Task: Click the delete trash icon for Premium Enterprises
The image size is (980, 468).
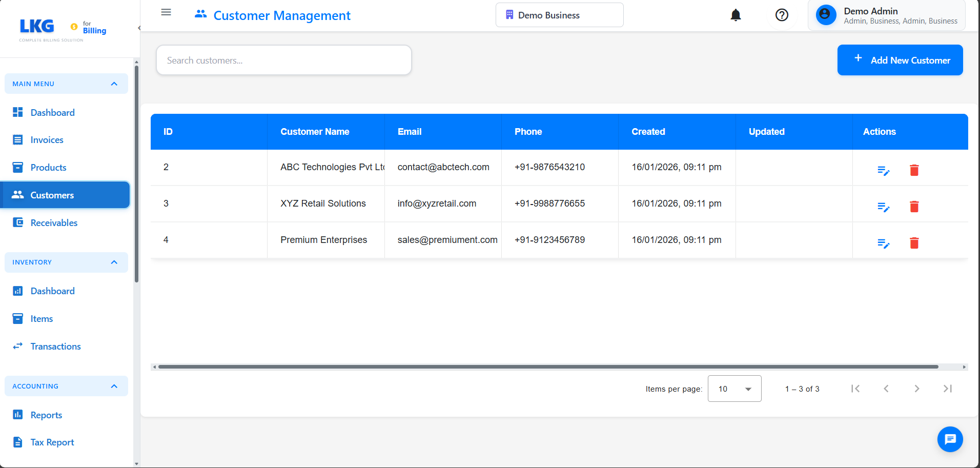Action: point(914,243)
